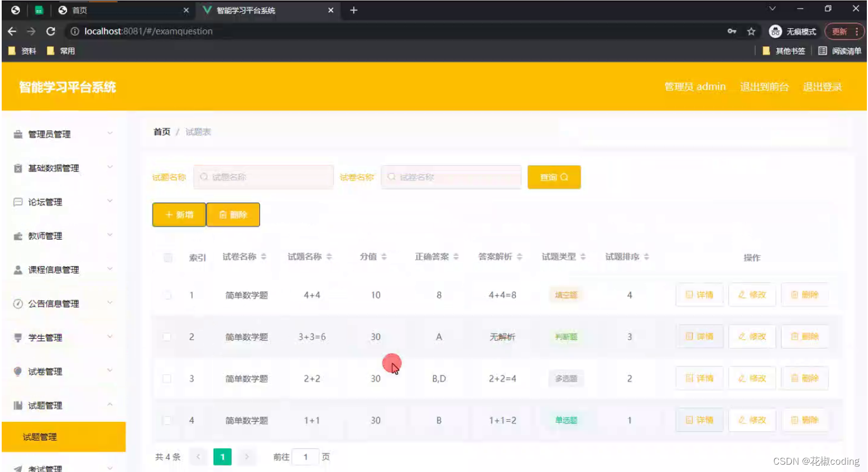Click the 学生管理 sidebar icon
Screen dimensions: 868x472
pyautogui.click(x=17, y=337)
